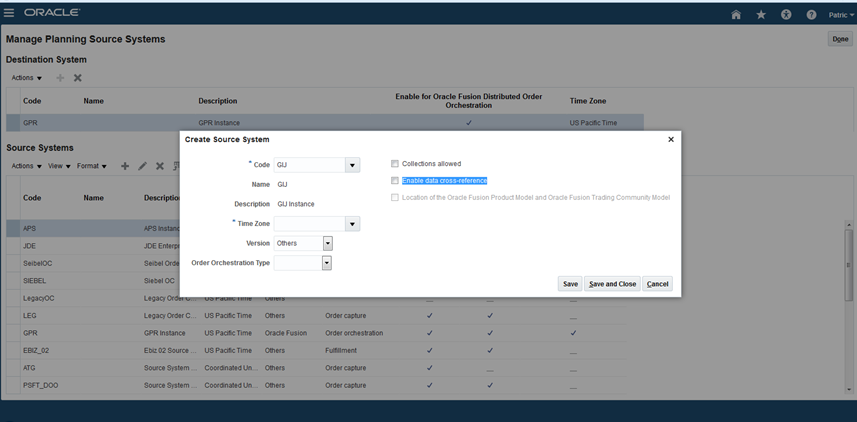Add a source system with plus icon
This screenshot has height=422, width=857.
click(x=125, y=166)
